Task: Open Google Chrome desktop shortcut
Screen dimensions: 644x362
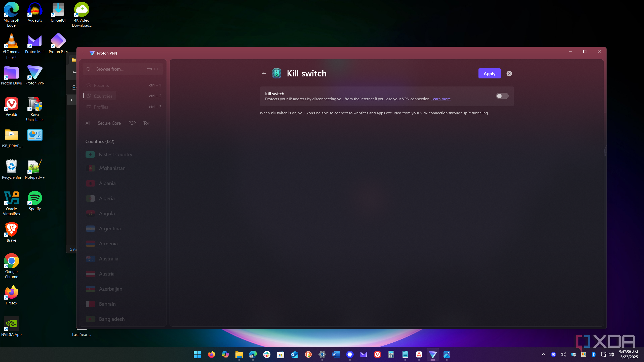Action: (x=11, y=266)
